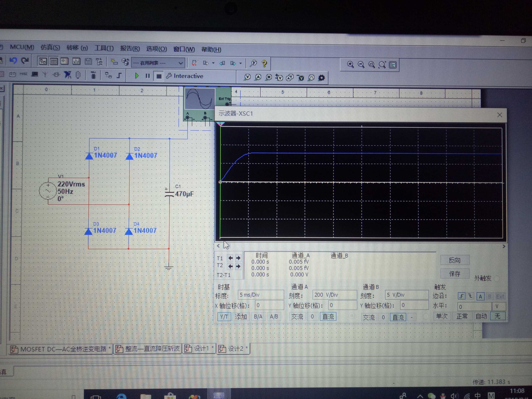This screenshot has width=532, height=399.
Task: Select Channel A AC coupling button
Action: (297, 317)
